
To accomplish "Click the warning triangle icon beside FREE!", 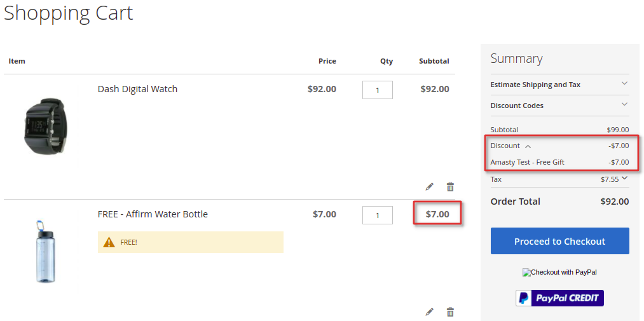I will point(109,242).
